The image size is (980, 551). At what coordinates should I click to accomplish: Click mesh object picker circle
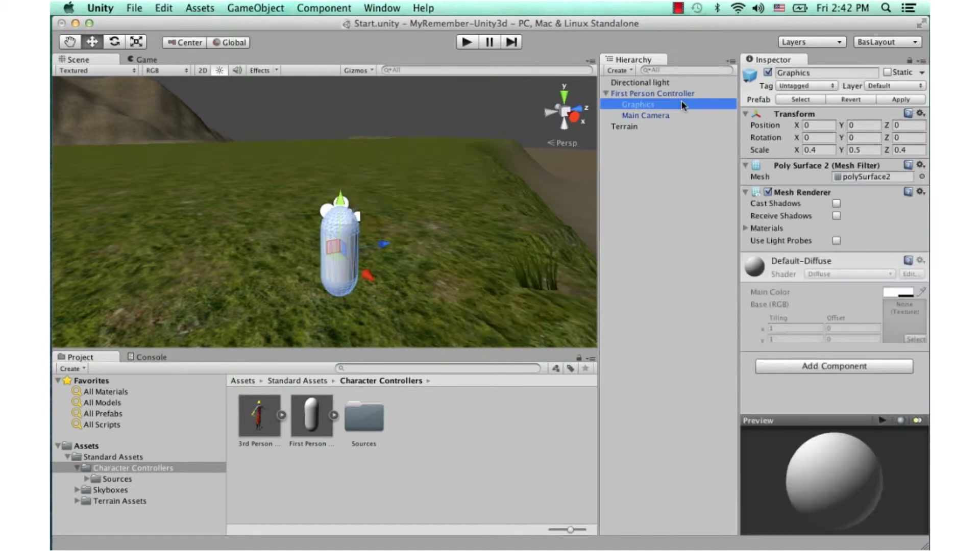click(x=922, y=177)
